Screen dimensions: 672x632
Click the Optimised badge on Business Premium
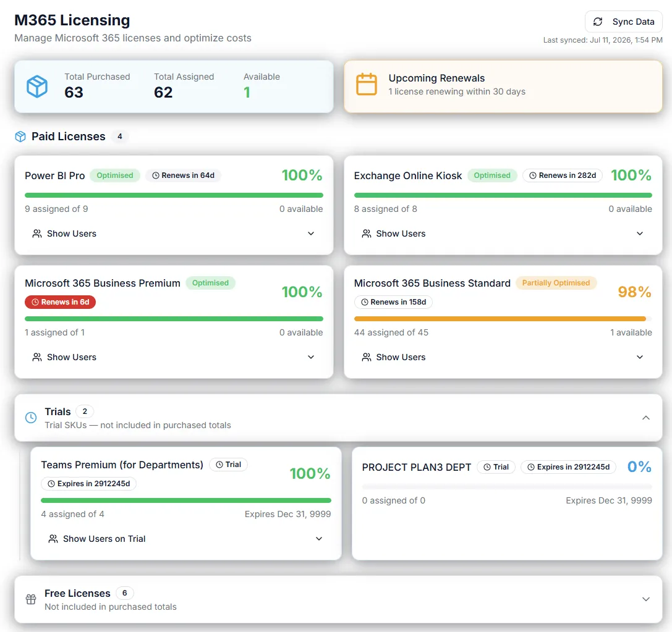(x=210, y=283)
